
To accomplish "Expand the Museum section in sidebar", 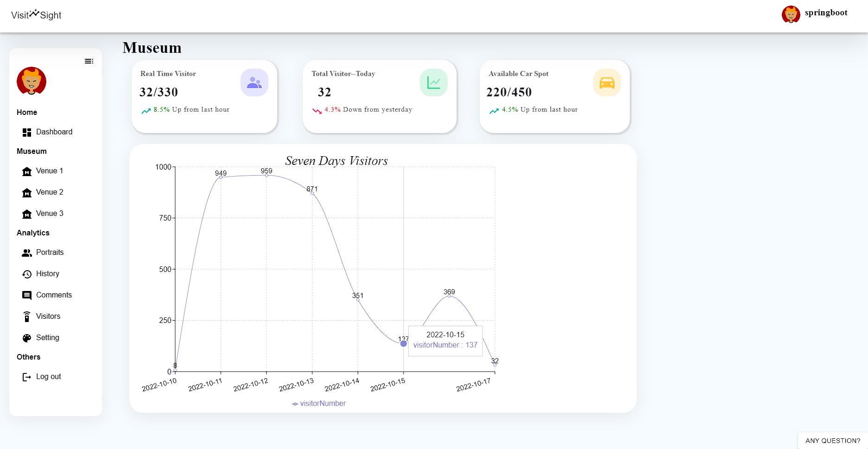I will point(31,151).
